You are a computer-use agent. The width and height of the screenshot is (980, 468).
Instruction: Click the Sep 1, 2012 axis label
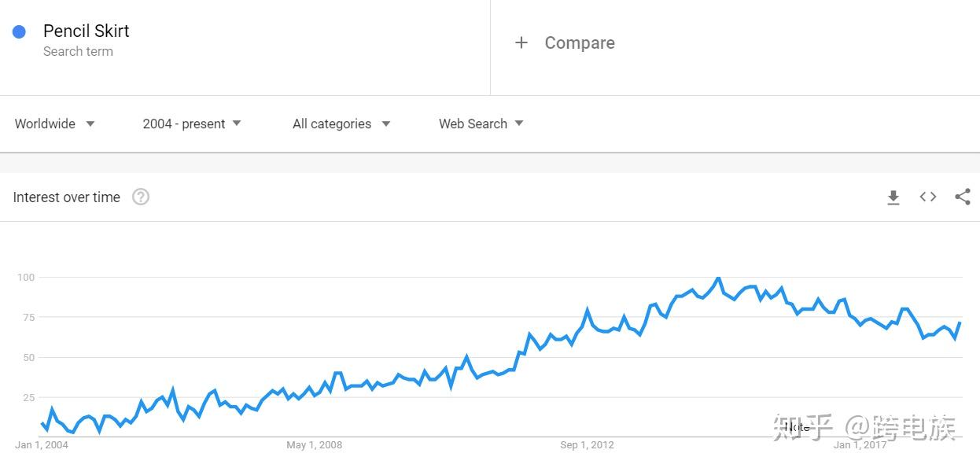[x=587, y=445]
